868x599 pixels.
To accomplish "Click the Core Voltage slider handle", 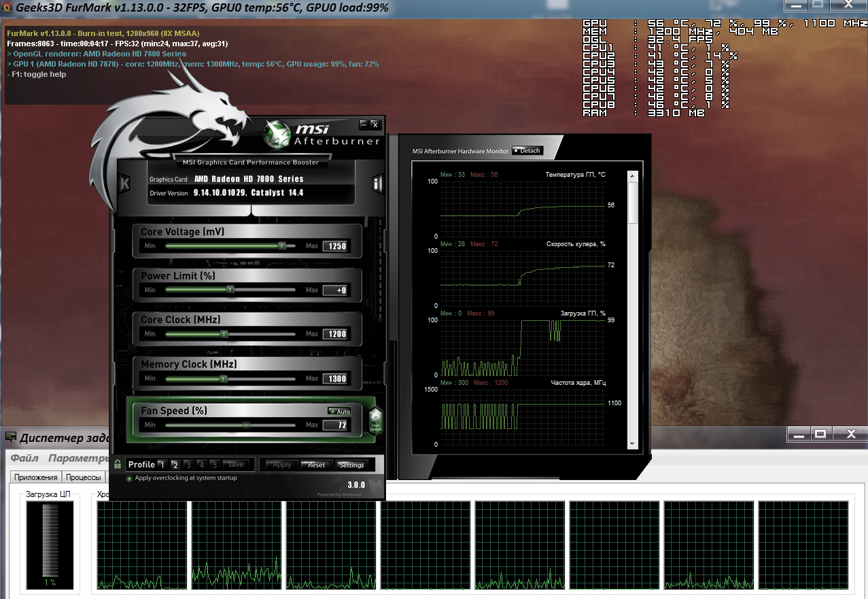I will (x=281, y=245).
